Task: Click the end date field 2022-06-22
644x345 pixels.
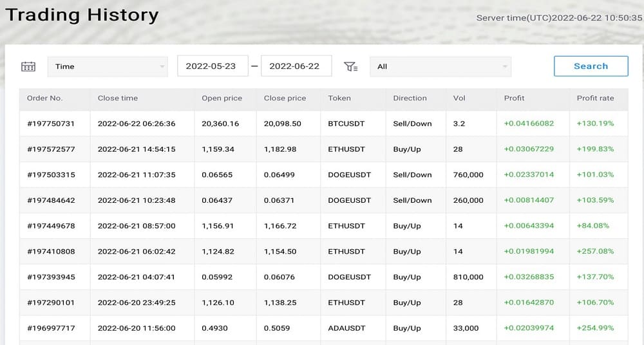Action: (x=296, y=66)
